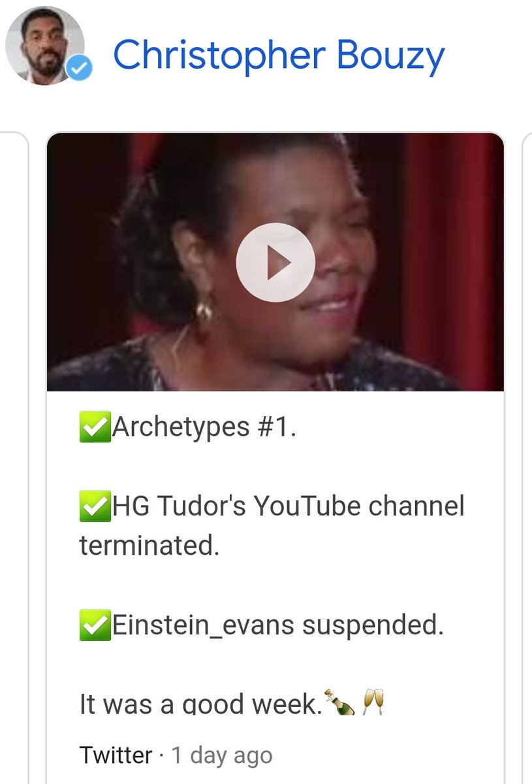
Task: Tap the green checkmark beside HG Tudor's
Action: [x=94, y=507]
